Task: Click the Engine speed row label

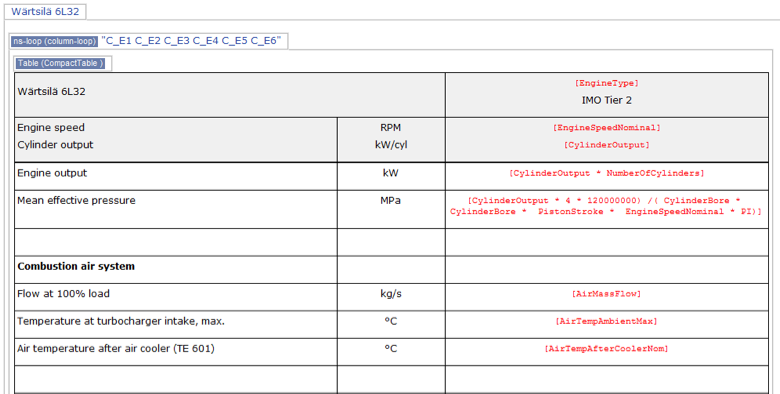Action: (51, 127)
